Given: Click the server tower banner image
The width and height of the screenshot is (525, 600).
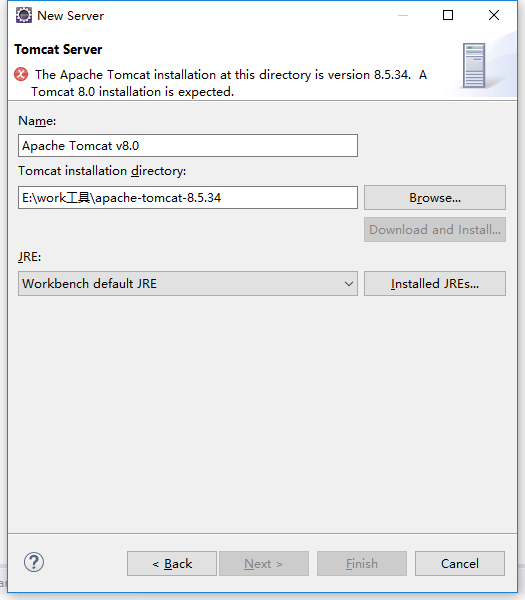Looking at the screenshot, I should pyautogui.click(x=474, y=65).
